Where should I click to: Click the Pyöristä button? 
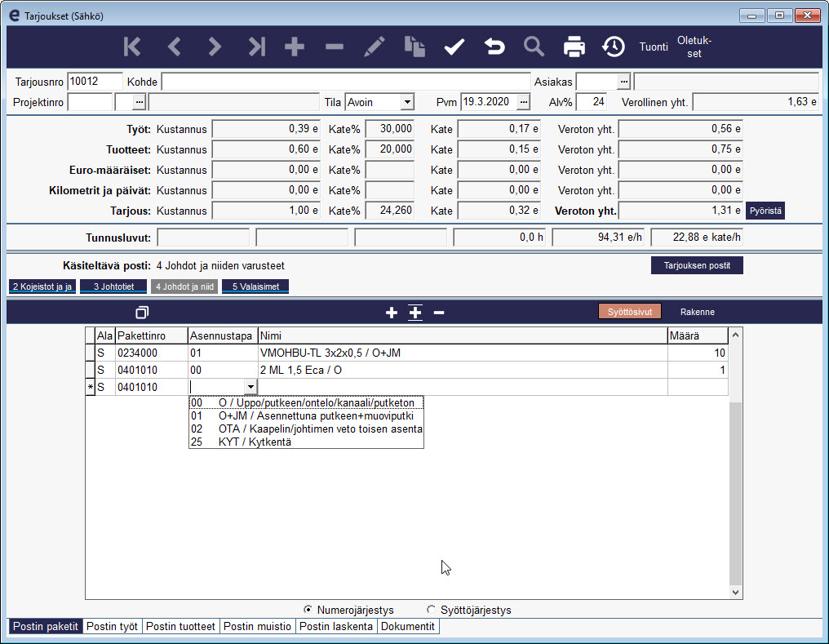[765, 211]
